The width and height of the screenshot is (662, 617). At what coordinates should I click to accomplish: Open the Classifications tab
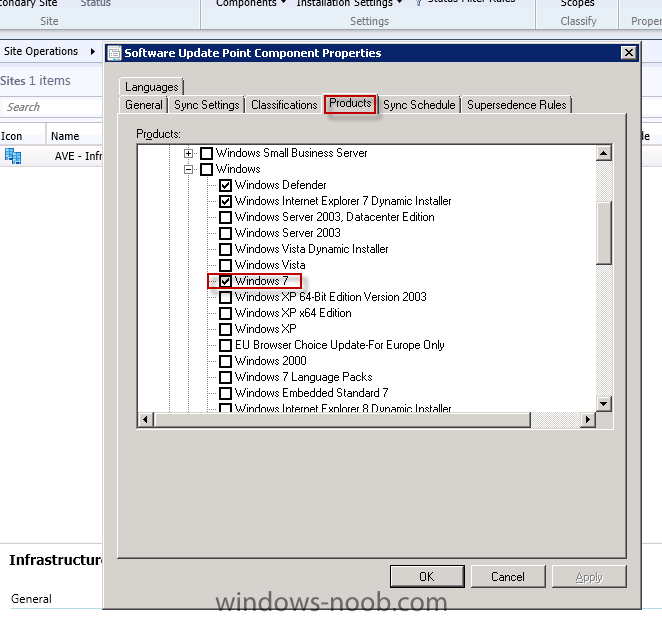pyautogui.click(x=284, y=105)
